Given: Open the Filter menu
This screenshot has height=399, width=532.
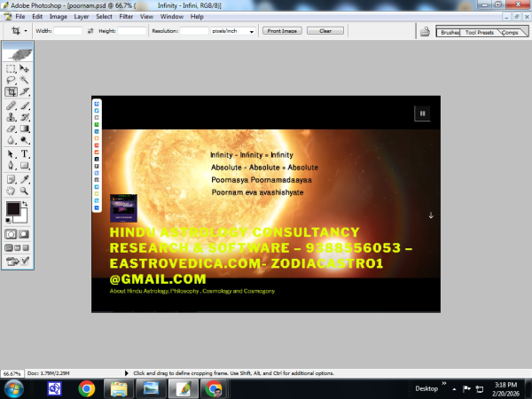Looking at the screenshot, I should [x=125, y=16].
